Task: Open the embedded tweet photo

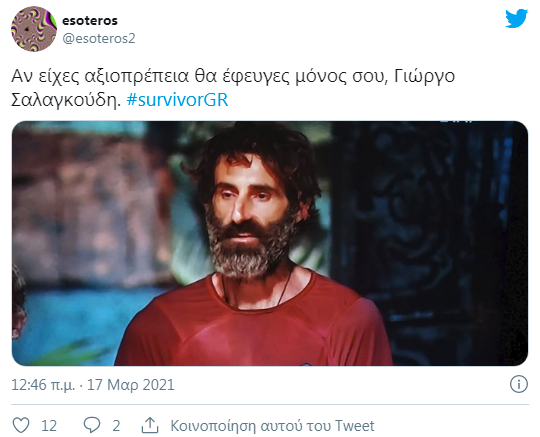Action: 270,243
